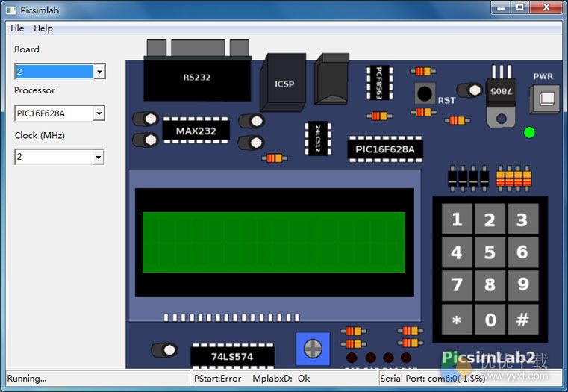Image resolution: width=568 pixels, height=392 pixels.
Task: Click keypad key 3
Action: pyautogui.click(x=522, y=219)
